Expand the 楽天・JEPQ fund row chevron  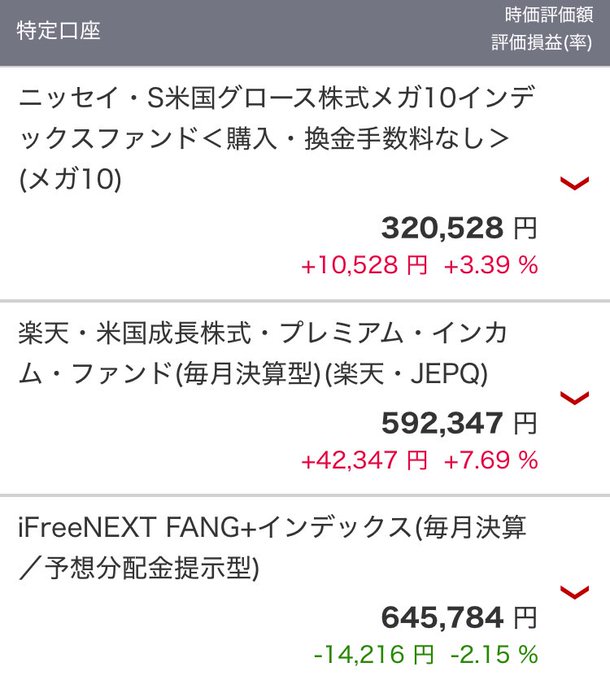(575, 398)
